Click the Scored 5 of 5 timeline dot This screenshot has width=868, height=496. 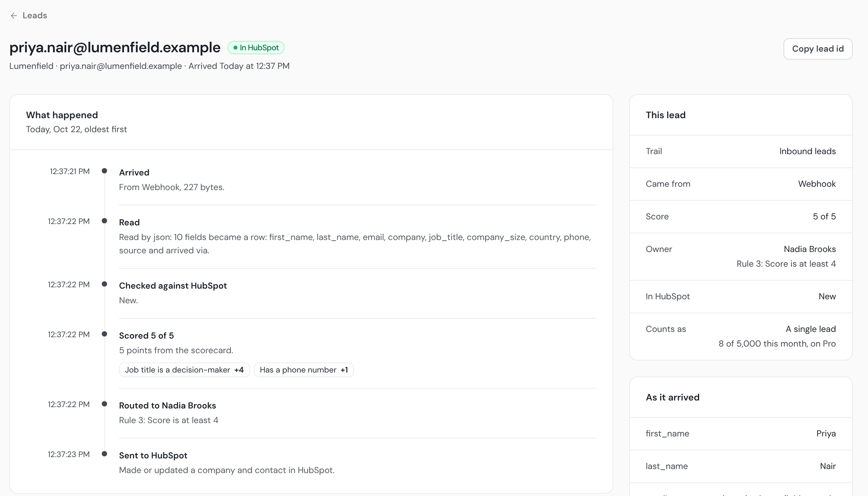click(104, 334)
